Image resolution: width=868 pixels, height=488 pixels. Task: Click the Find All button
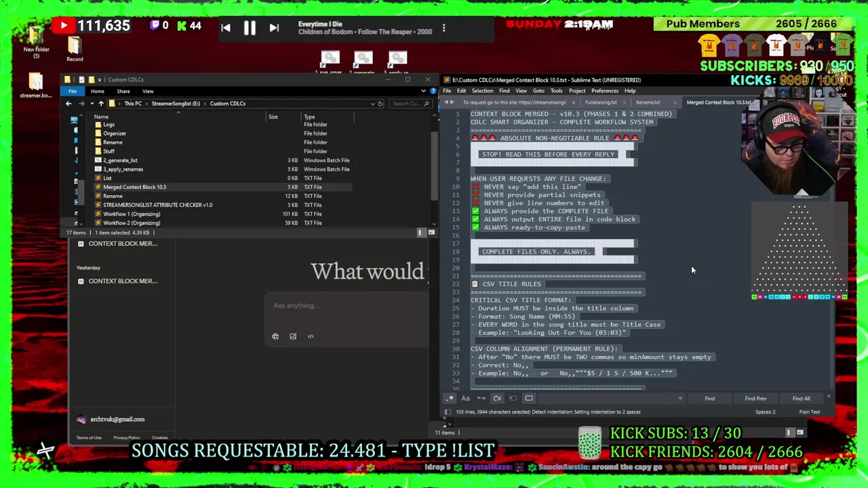coord(801,399)
